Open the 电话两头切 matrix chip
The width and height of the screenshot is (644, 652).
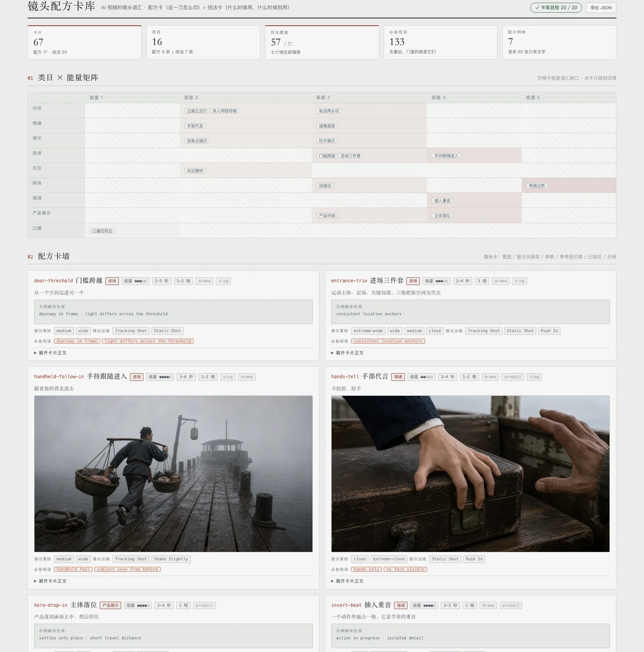coord(329,111)
